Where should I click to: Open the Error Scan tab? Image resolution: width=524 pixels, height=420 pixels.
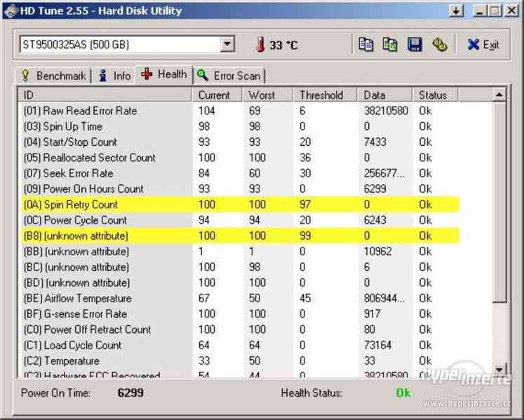click(x=229, y=76)
